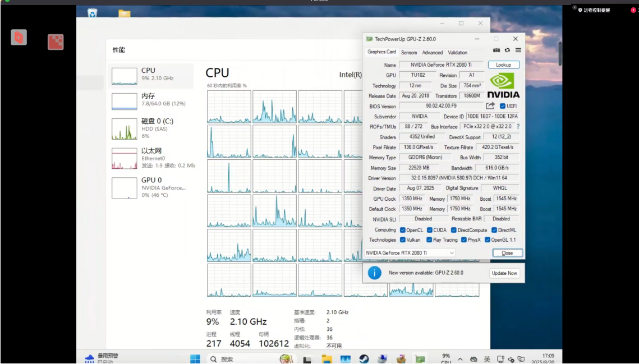Click the crossed-out cloud tray icon
639x364 pixels.
click(x=473, y=359)
